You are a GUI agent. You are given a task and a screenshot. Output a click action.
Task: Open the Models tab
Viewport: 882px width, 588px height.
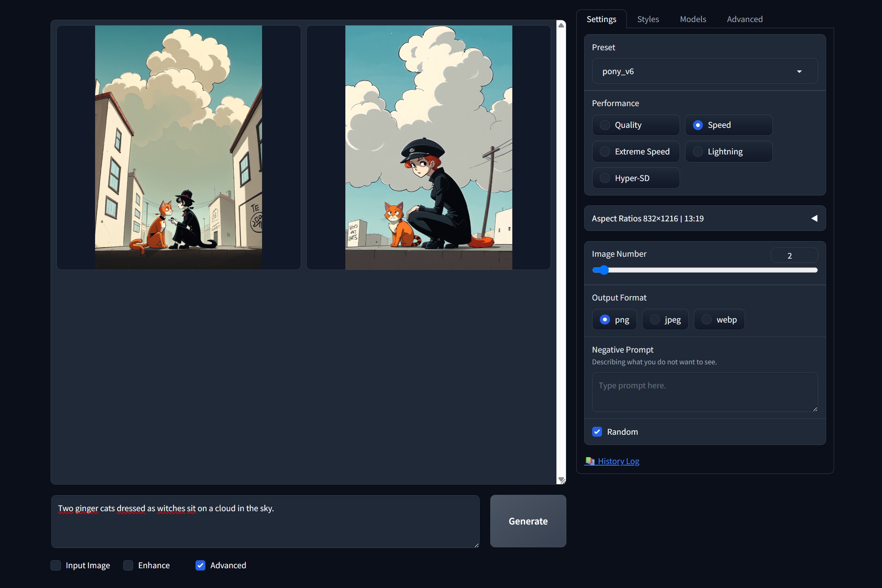(693, 19)
